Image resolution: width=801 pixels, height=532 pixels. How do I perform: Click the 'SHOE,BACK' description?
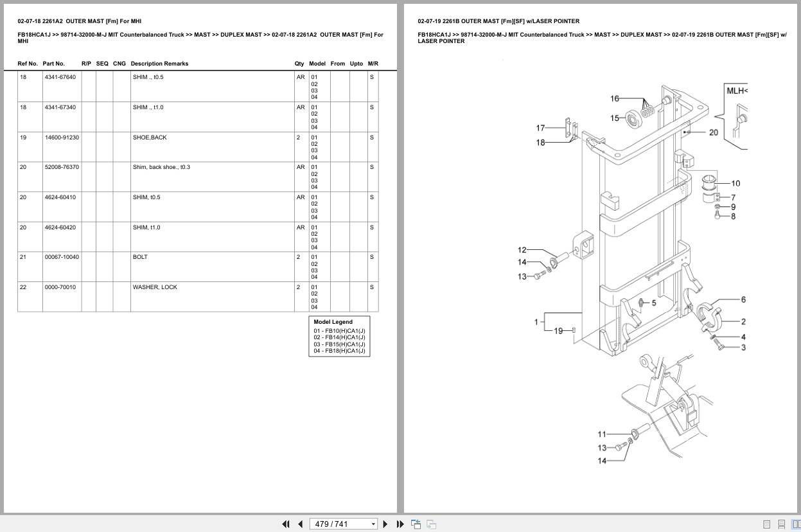point(150,137)
